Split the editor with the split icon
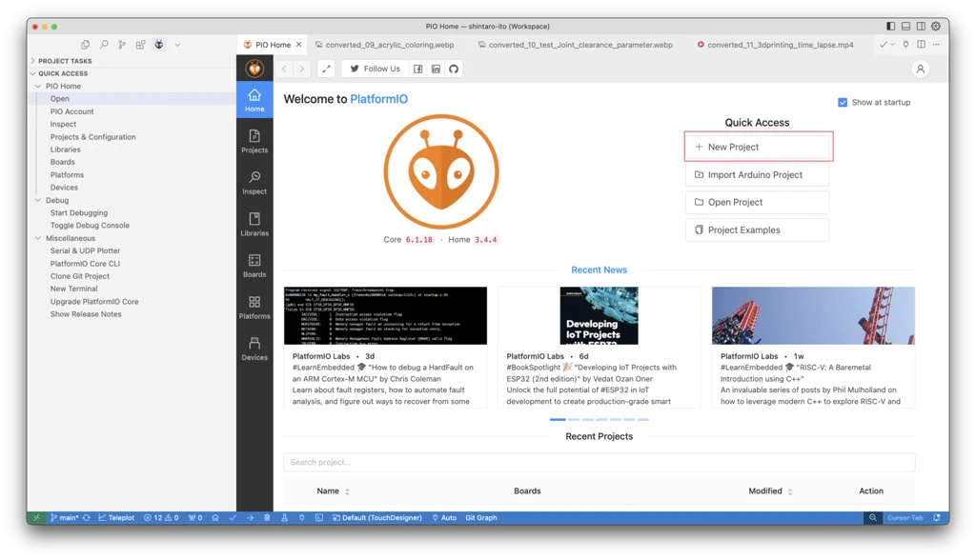This screenshot has height=560, width=976. [922, 45]
